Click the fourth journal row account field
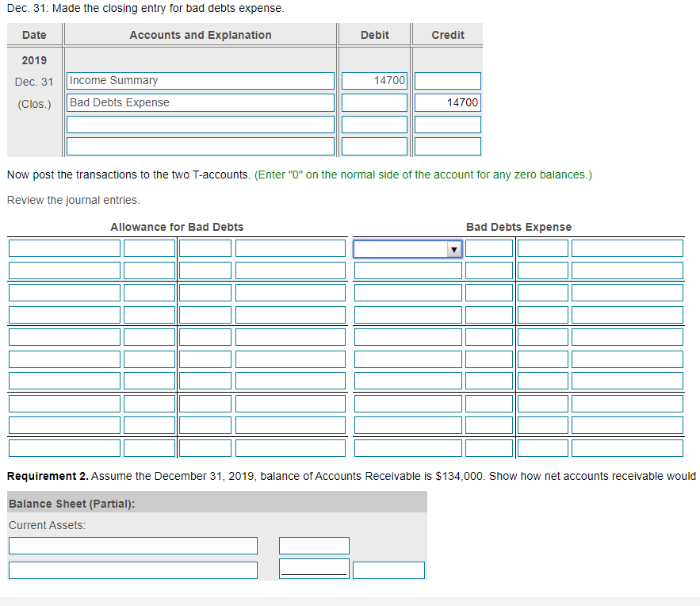700x606 pixels. (201, 147)
